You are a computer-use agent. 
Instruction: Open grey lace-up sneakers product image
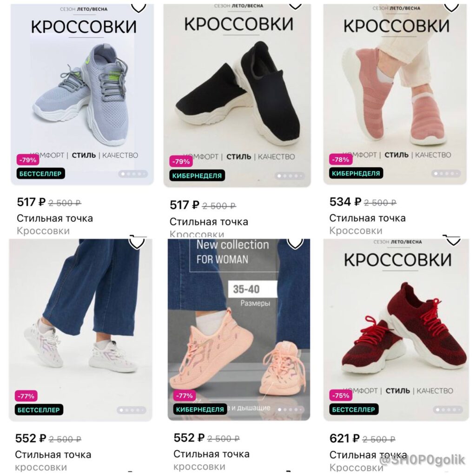point(82,94)
